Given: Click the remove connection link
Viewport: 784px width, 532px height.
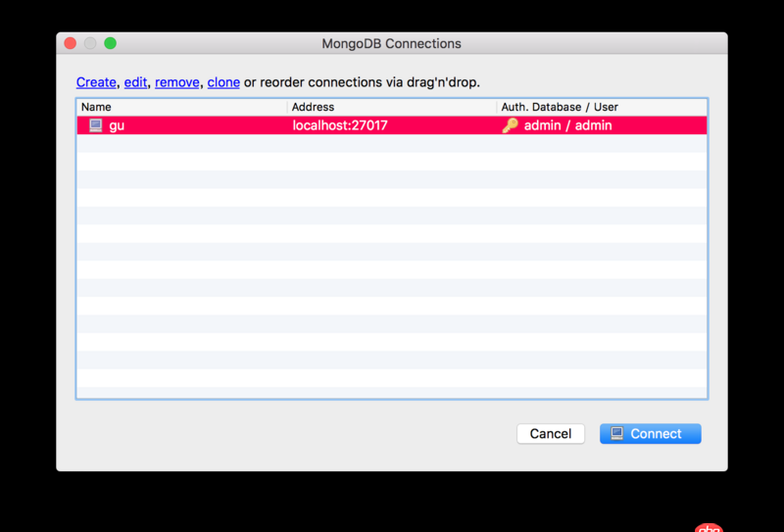Looking at the screenshot, I should coord(177,82).
